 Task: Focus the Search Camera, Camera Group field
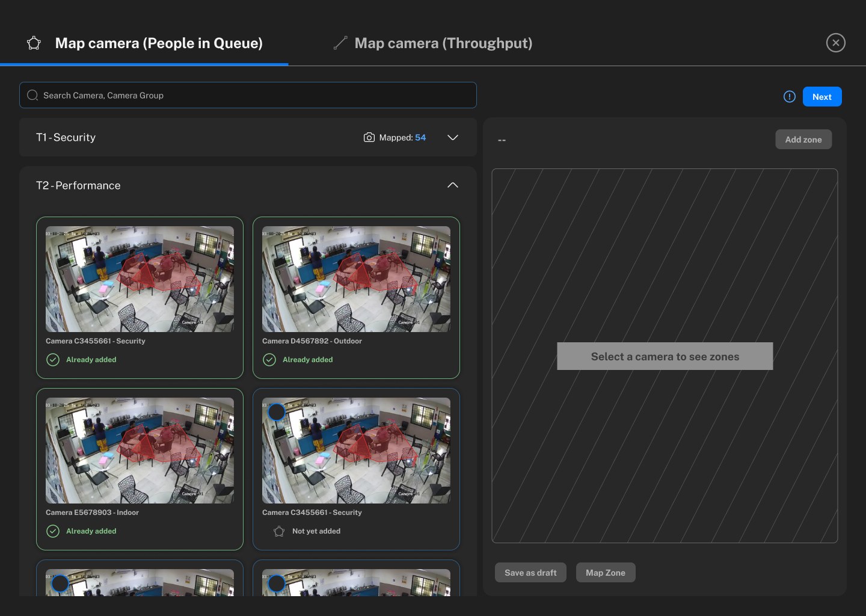(x=248, y=95)
